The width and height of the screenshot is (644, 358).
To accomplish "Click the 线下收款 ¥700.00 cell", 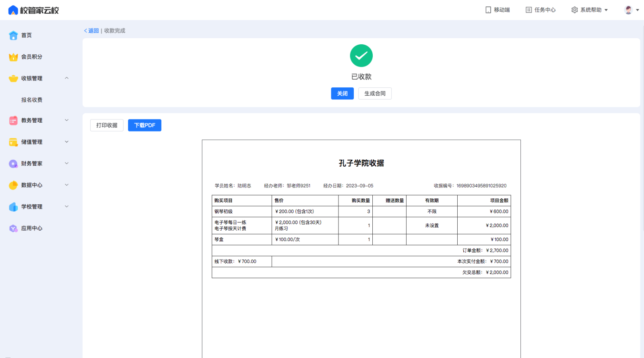I will click(x=242, y=261).
